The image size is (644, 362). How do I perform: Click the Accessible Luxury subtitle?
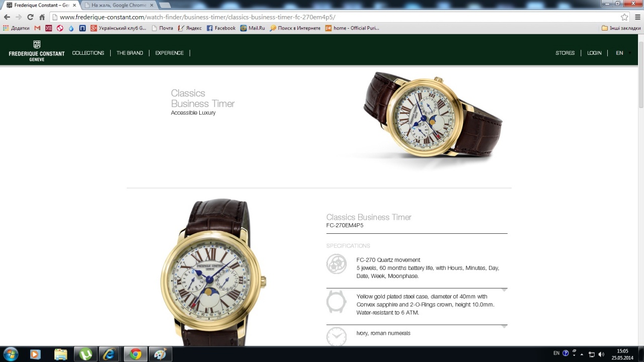point(193,113)
